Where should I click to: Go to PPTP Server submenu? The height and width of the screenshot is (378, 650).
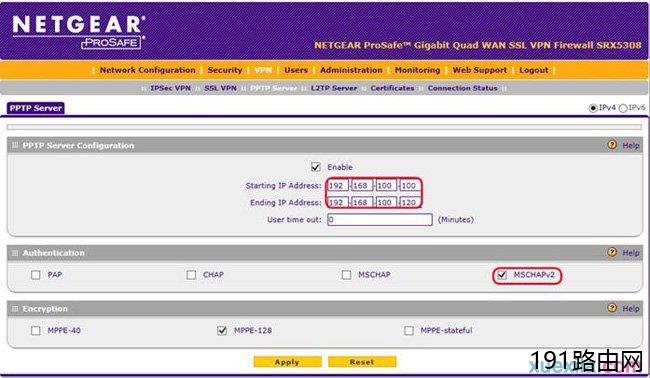(x=274, y=88)
